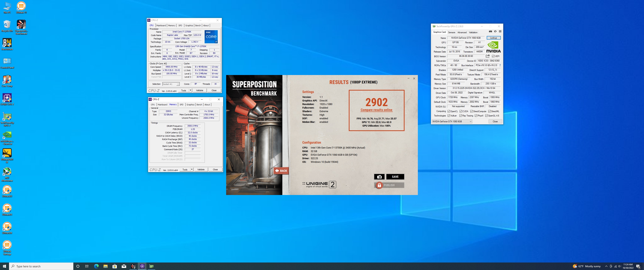Switch to the Validation tab in GPU-Z

point(473,32)
